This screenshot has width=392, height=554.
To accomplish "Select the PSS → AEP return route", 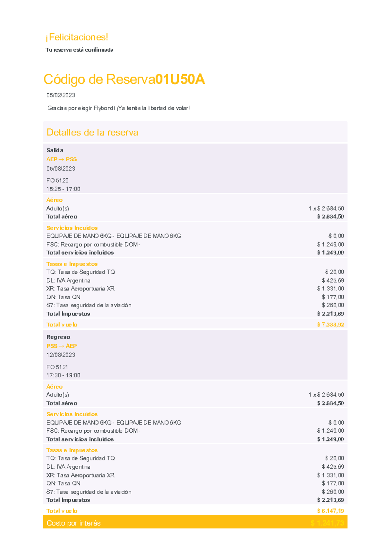I will pyautogui.click(x=61, y=346).
